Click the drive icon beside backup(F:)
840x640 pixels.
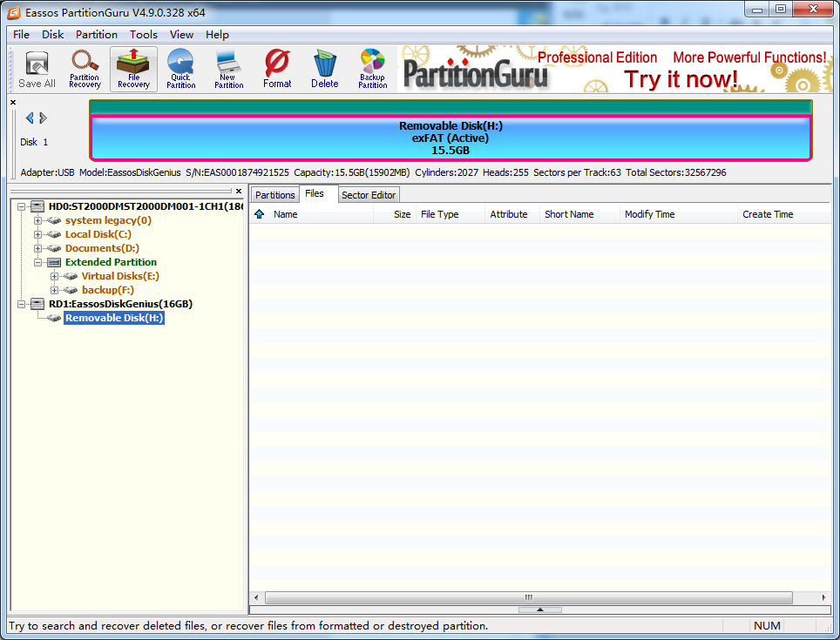pos(71,290)
